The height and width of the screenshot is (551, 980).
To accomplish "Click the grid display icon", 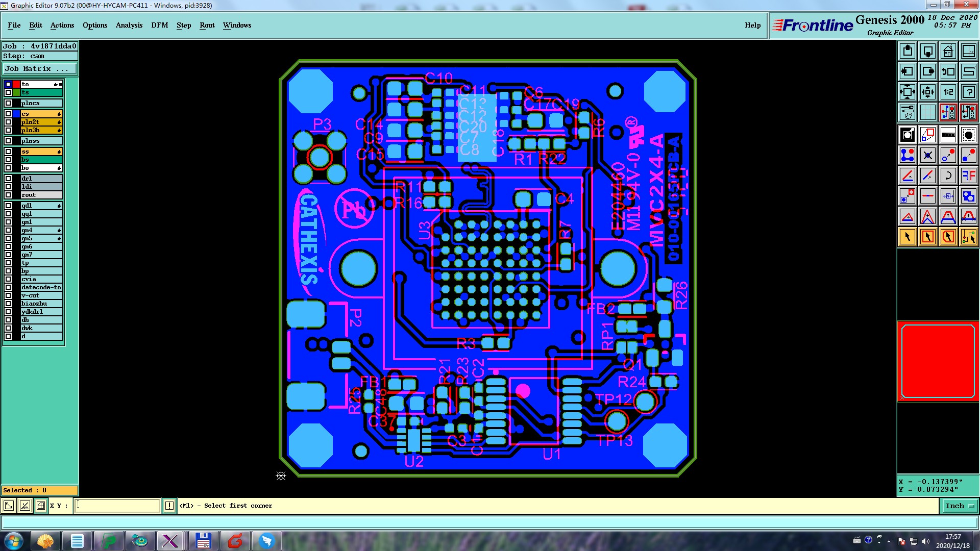I will [927, 112].
